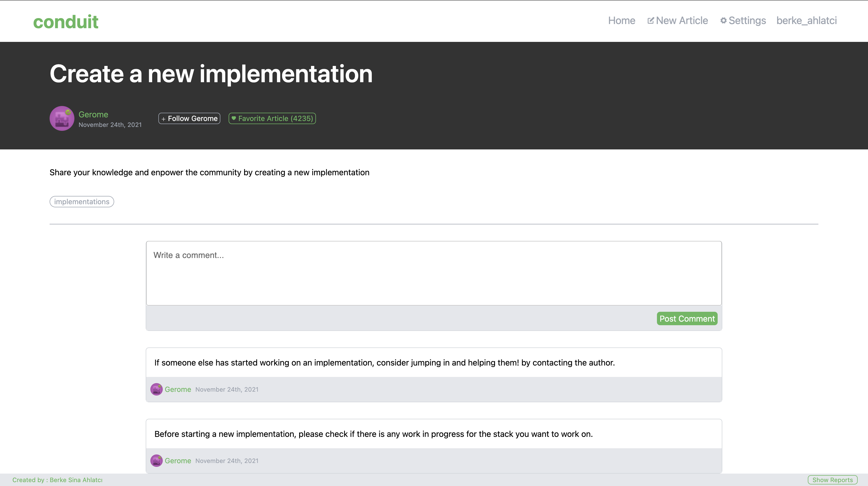Open the berke_ahlatci profile menu item
The height and width of the screenshot is (486, 868).
point(807,20)
